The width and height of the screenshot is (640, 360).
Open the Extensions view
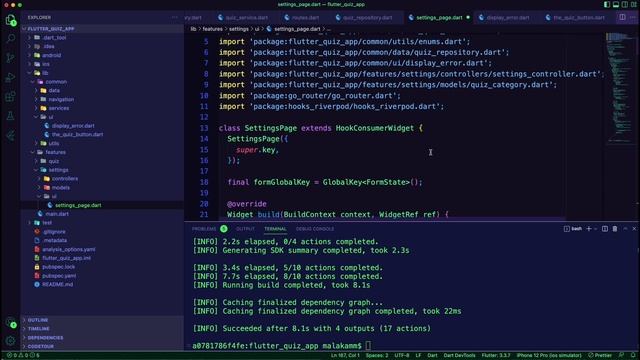10,97
